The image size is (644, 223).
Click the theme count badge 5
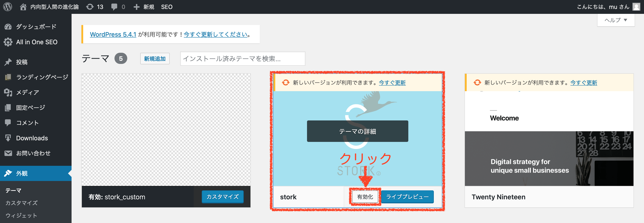pos(121,59)
